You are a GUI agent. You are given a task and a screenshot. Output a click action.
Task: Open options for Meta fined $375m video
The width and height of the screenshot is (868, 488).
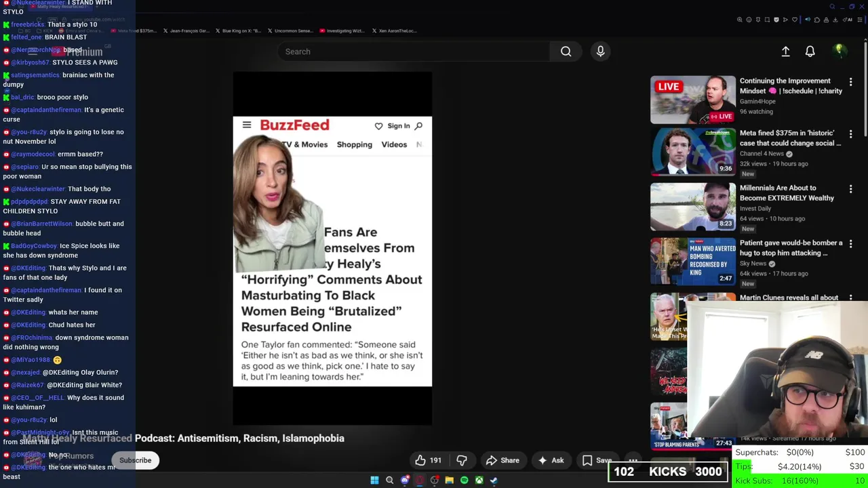(x=850, y=134)
